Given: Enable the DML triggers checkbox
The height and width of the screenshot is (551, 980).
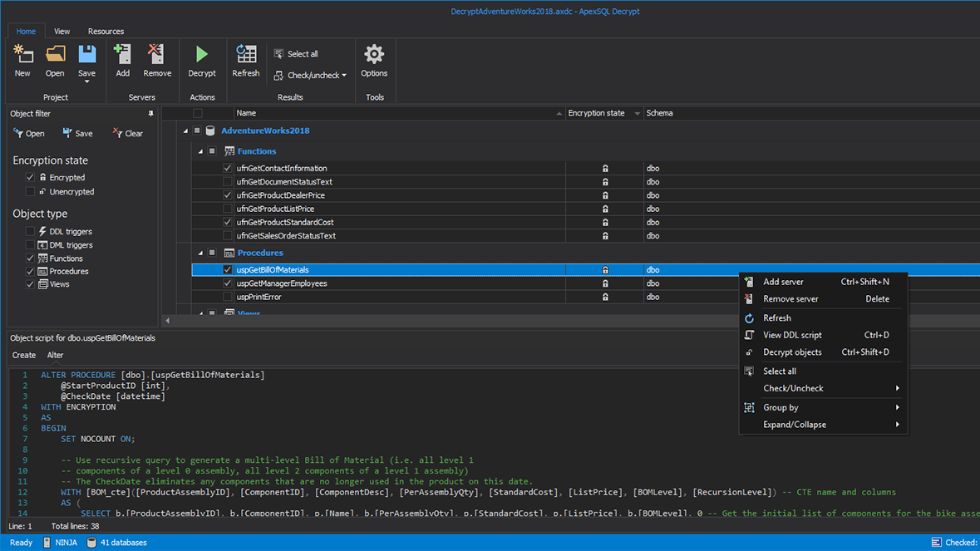Looking at the screenshot, I should click(30, 245).
